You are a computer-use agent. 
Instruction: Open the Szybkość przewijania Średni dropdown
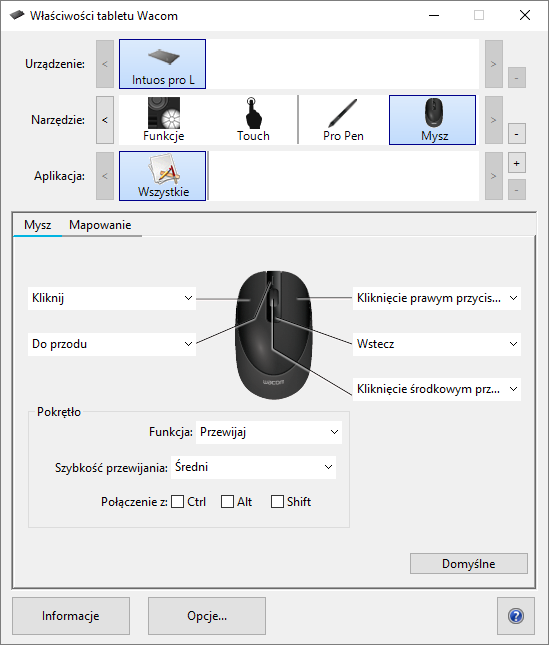253,467
